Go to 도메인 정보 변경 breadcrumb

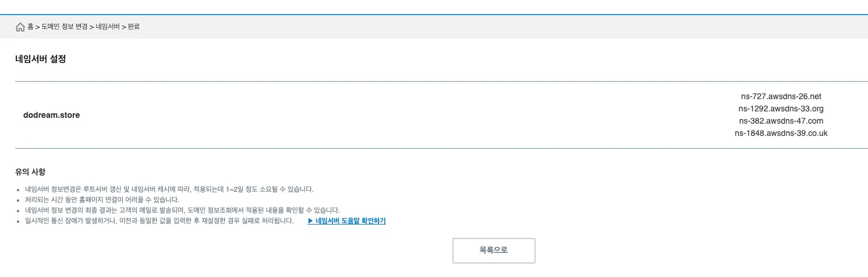pyautogui.click(x=64, y=27)
